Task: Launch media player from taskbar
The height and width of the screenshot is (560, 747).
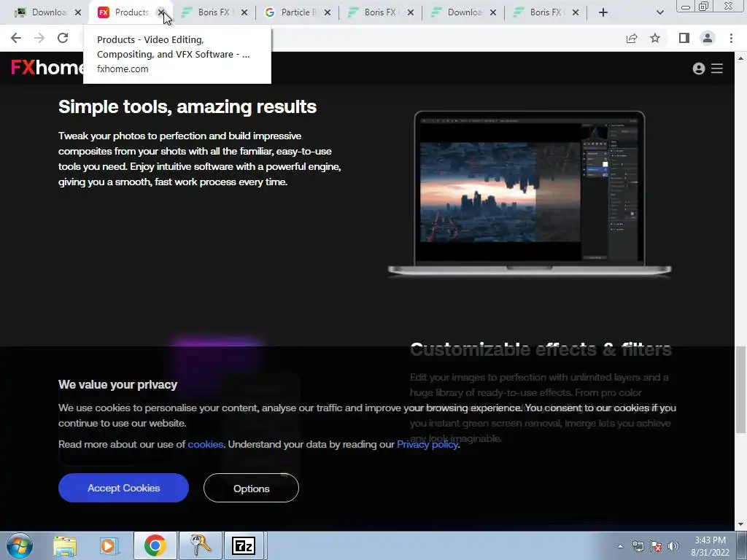Action: [108, 546]
